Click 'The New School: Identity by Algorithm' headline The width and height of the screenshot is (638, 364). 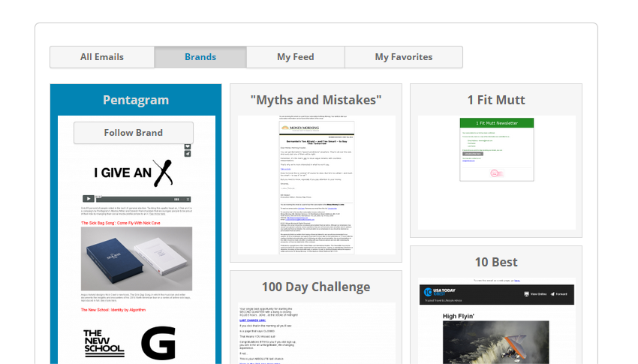(x=113, y=310)
